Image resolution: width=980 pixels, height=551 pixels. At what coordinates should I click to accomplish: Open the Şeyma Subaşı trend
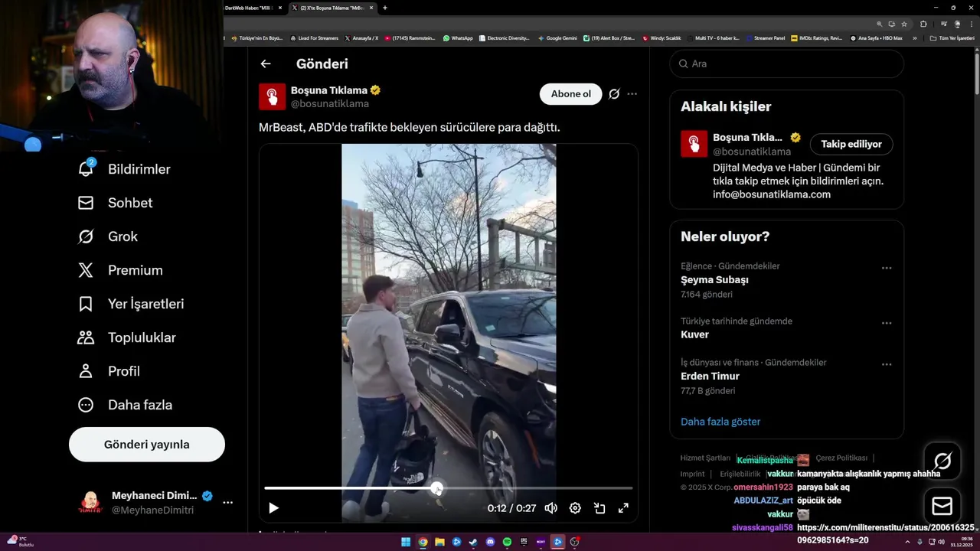tap(714, 280)
